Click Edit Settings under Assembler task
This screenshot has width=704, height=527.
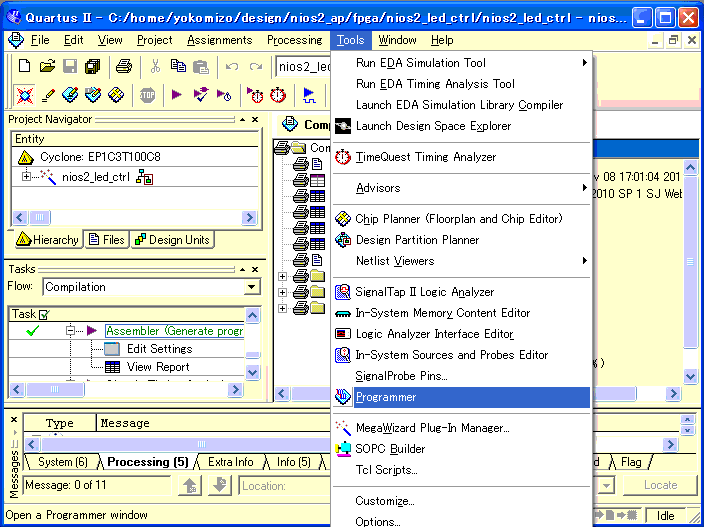click(159, 349)
